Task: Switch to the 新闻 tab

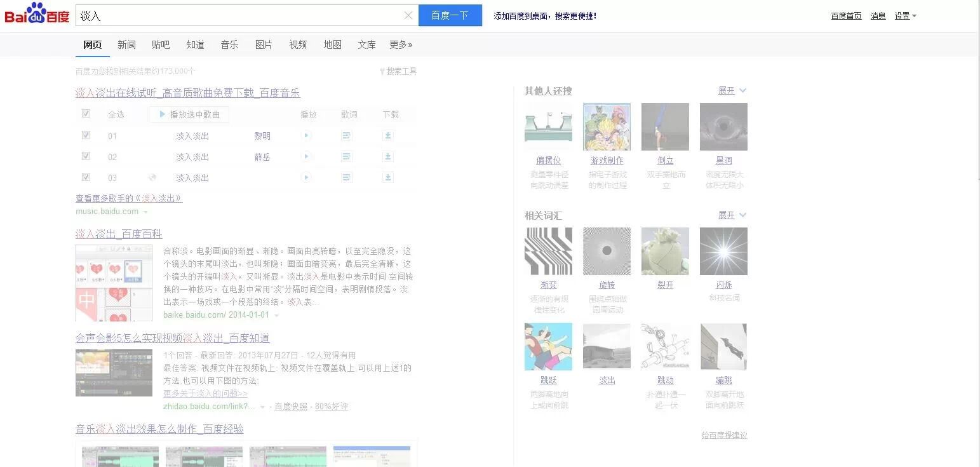Action: pyautogui.click(x=126, y=44)
